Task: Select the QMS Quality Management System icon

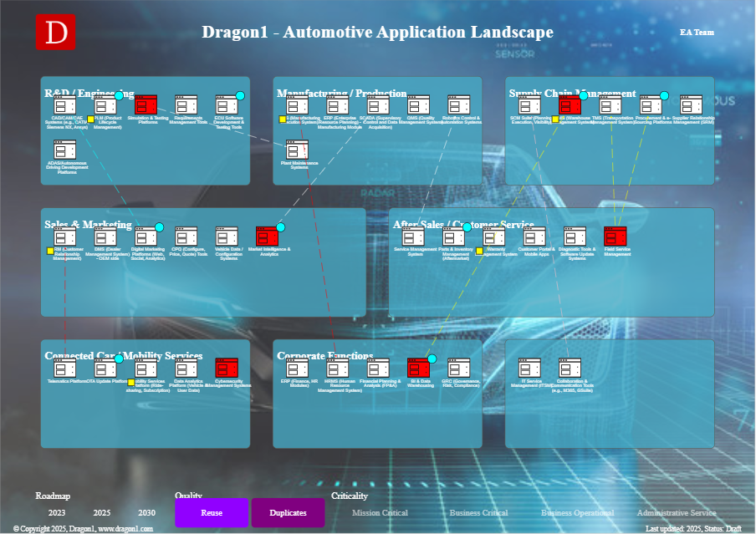Action: pyautogui.click(x=419, y=104)
